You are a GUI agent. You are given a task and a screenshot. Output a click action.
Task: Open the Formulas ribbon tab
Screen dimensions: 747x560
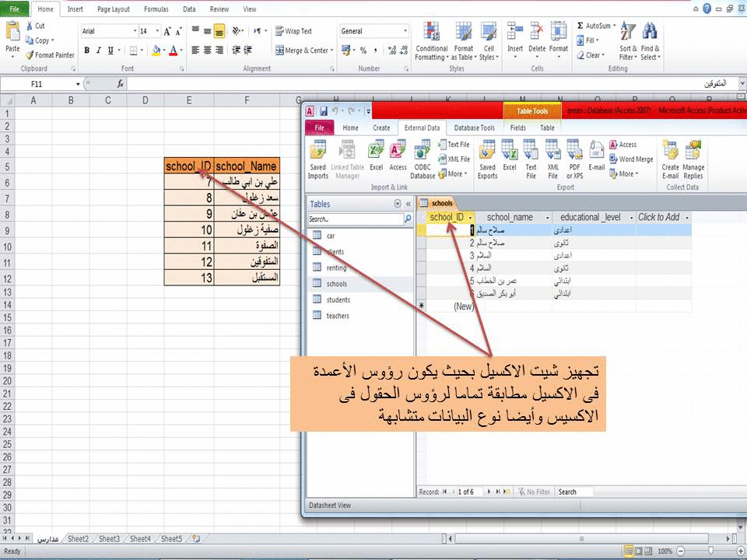(x=156, y=9)
